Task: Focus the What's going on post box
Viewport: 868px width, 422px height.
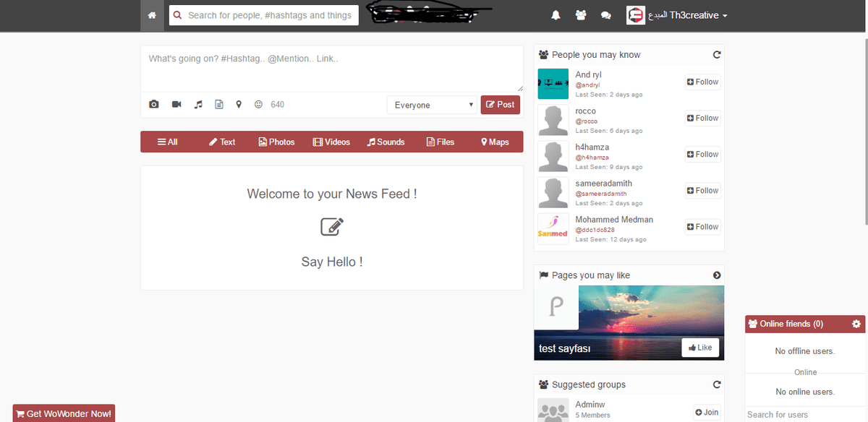Action: [x=332, y=69]
